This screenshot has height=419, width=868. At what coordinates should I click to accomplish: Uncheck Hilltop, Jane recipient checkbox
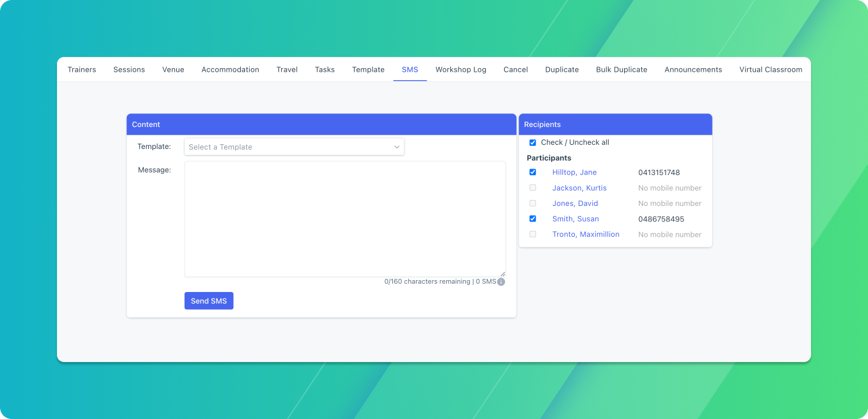(533, 172)
